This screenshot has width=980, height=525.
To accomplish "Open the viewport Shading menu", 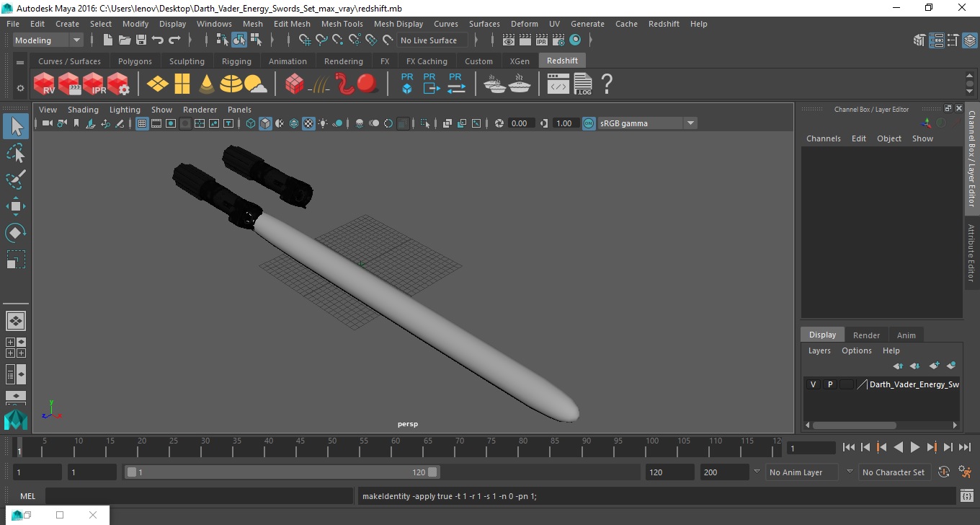I will pyautogui.click(x=83, y=110).
